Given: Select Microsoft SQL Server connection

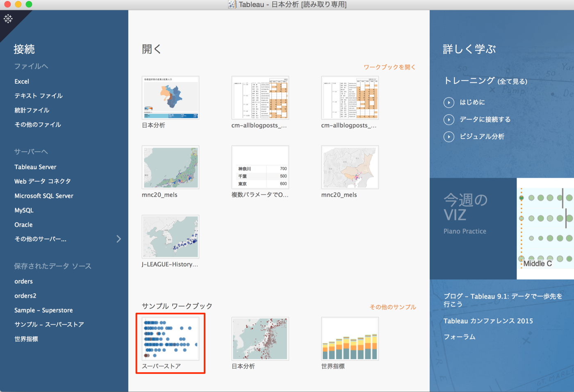Looking at the screenshot, I should click(x=44, y=196).
